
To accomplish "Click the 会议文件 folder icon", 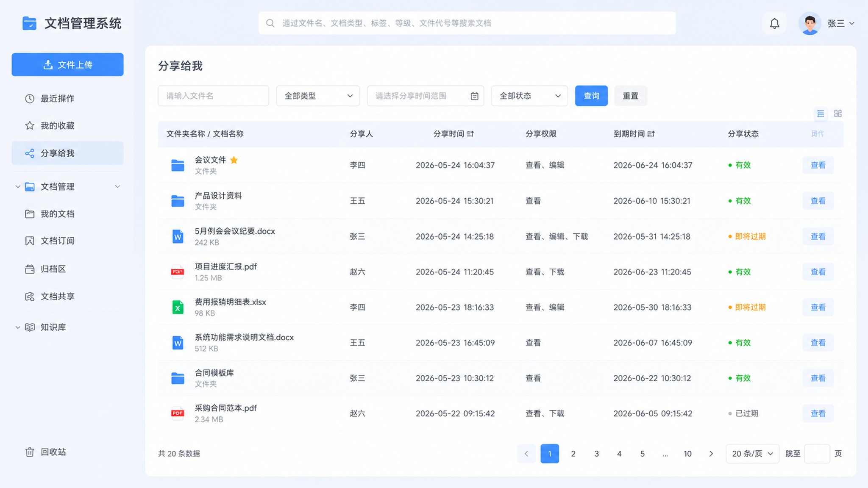I will click(x=178, y=165).
